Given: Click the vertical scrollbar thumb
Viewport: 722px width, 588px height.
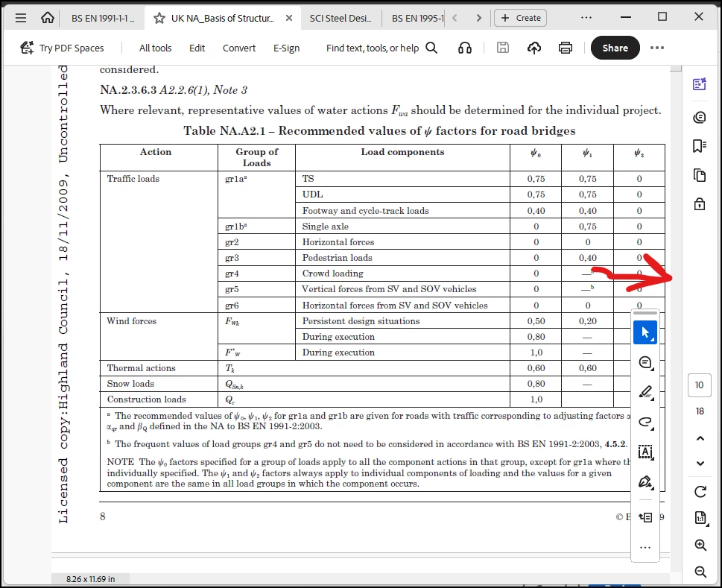Looking at the screenshot, I should [676, 68].
